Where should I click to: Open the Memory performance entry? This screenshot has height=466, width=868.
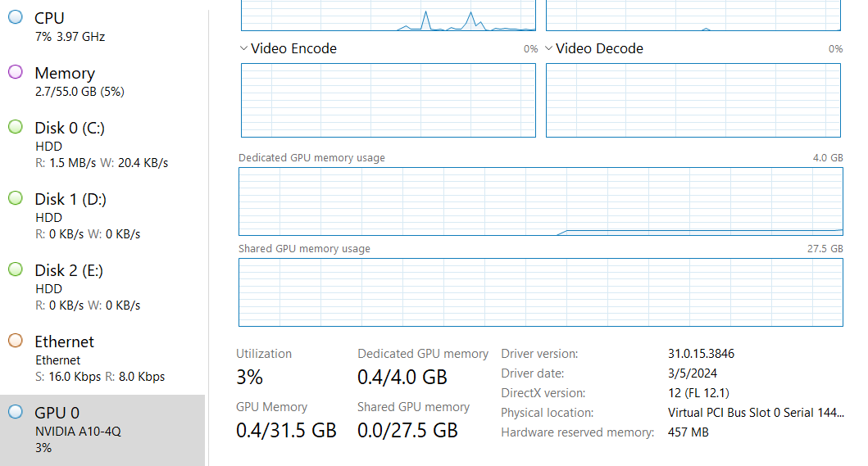tap(102, 81)
